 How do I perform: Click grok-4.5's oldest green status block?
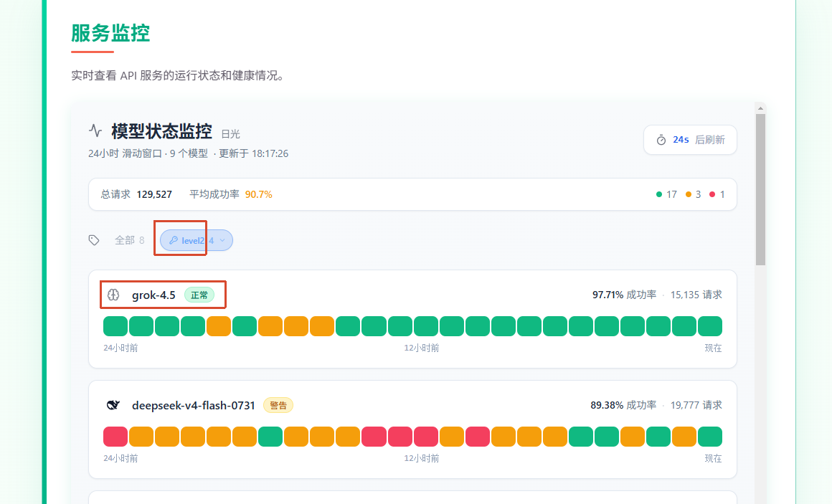[x=115, y=326]
